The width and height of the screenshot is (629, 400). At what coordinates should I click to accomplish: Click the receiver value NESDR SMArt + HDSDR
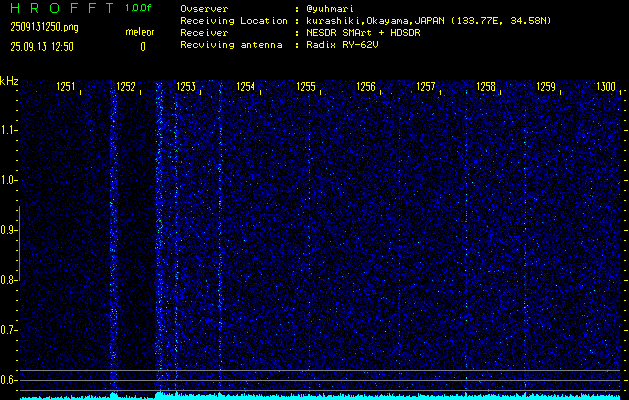pyautogui.click(x=363, y=33)
